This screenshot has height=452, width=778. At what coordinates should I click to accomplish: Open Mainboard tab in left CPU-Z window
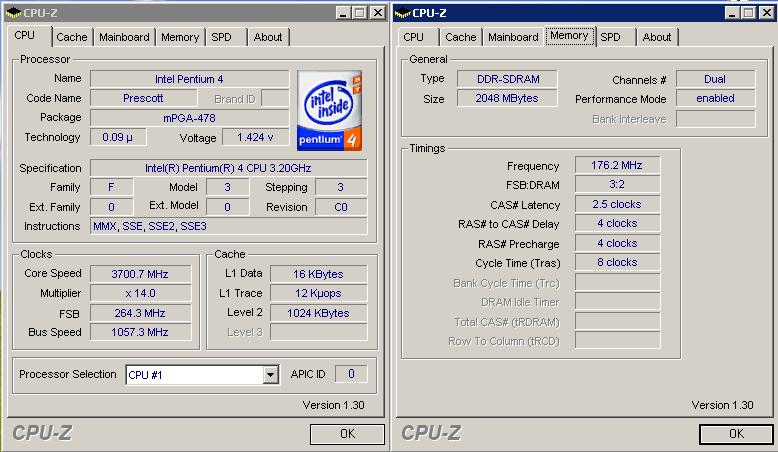point(124,37)
